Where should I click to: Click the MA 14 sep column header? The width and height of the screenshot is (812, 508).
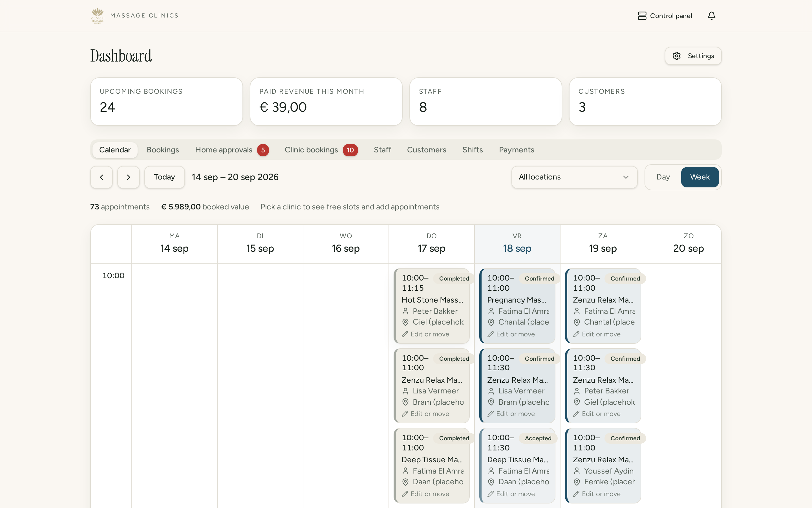click(175, 244)
